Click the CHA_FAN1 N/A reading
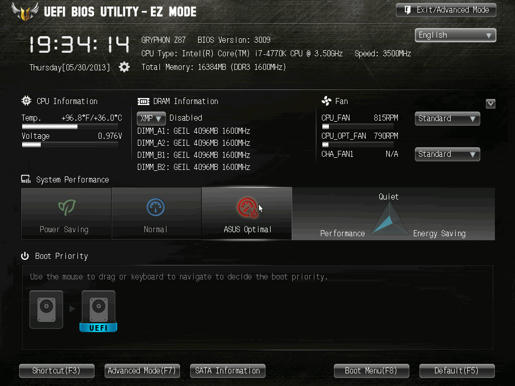This screenshot has height=386, width=515. coord(392,154)
